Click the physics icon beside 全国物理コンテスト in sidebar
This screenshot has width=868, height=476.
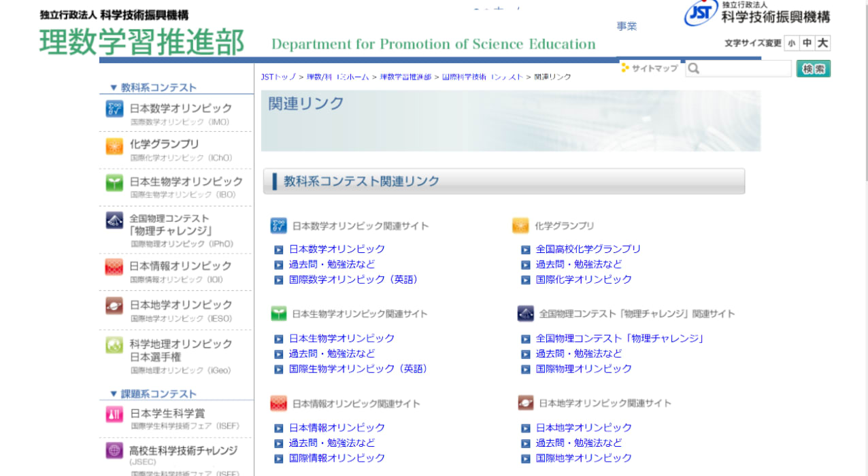[114, 220]
